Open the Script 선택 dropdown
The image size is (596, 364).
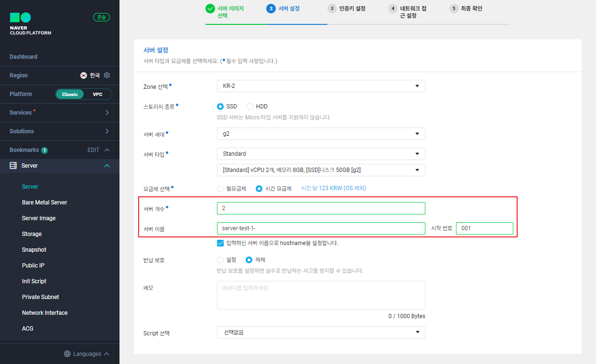pyautogui.click(x=321, y=332)
